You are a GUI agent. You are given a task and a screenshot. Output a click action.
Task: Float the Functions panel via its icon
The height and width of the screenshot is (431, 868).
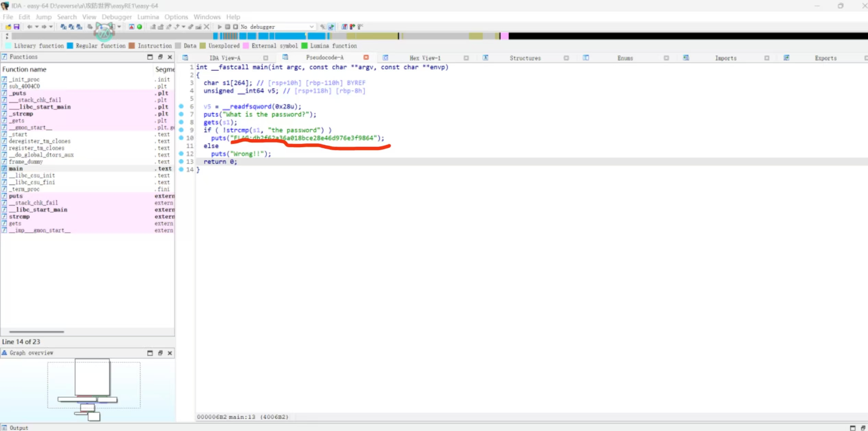click(x=160, y=57)
